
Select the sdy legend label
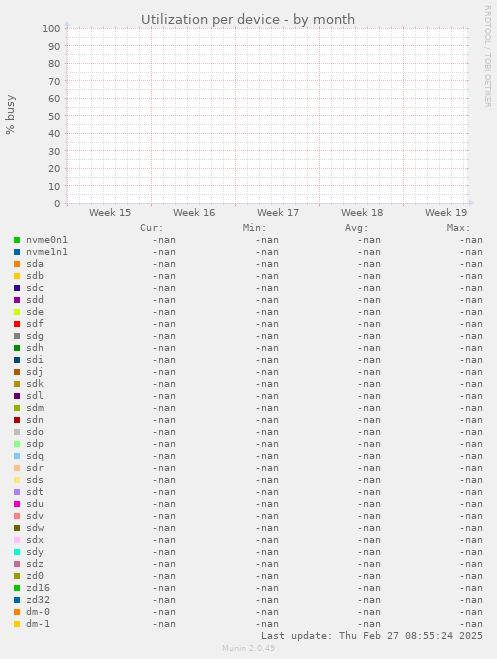(x=35, y=552)
